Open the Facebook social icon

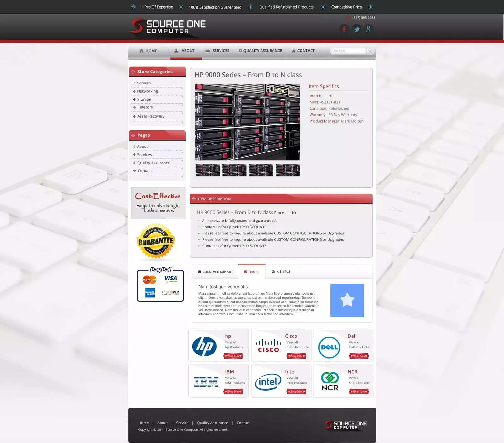[x=344, y=29]
